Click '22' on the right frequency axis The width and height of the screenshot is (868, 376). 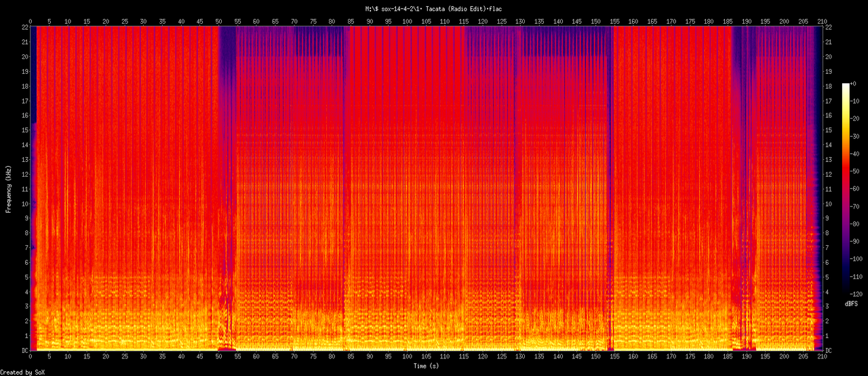[829, 27]
